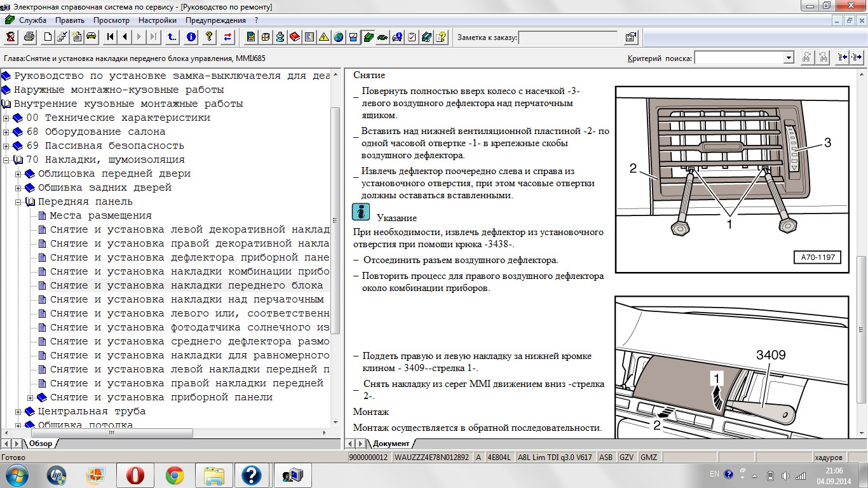Expand the '68 Оборудование салона' tree node
The width and height of the screenshot is (868, 488).
[x=6, y=132]
